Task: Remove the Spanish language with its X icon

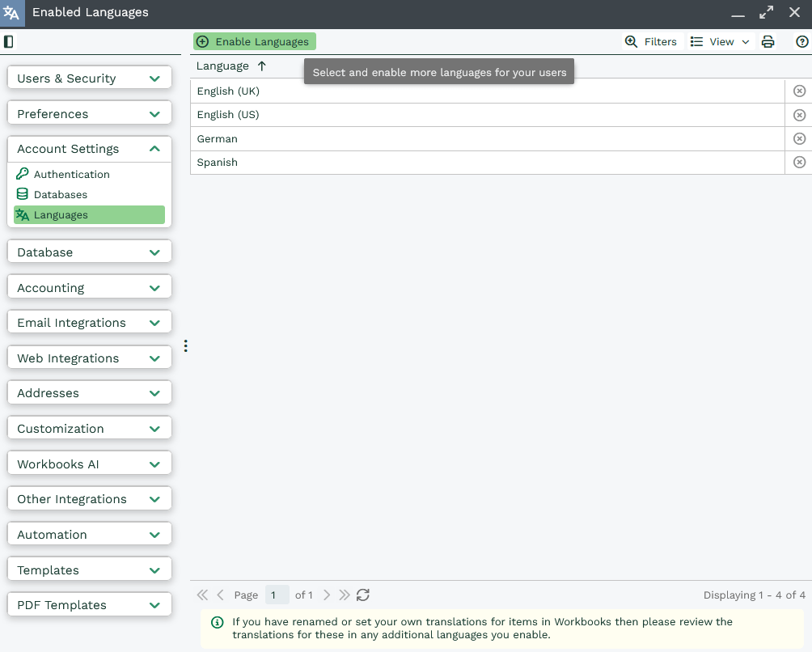Action: pos(799,163)
